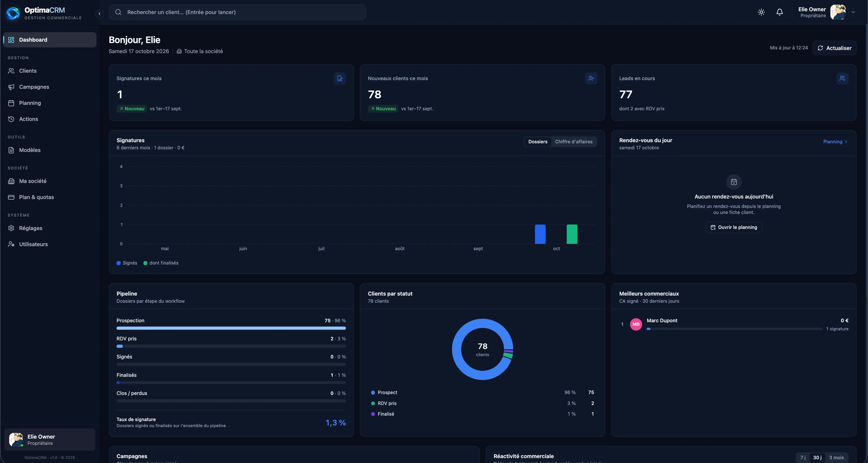Toggle dont finalisés legend swatch

tap(145, 263)
